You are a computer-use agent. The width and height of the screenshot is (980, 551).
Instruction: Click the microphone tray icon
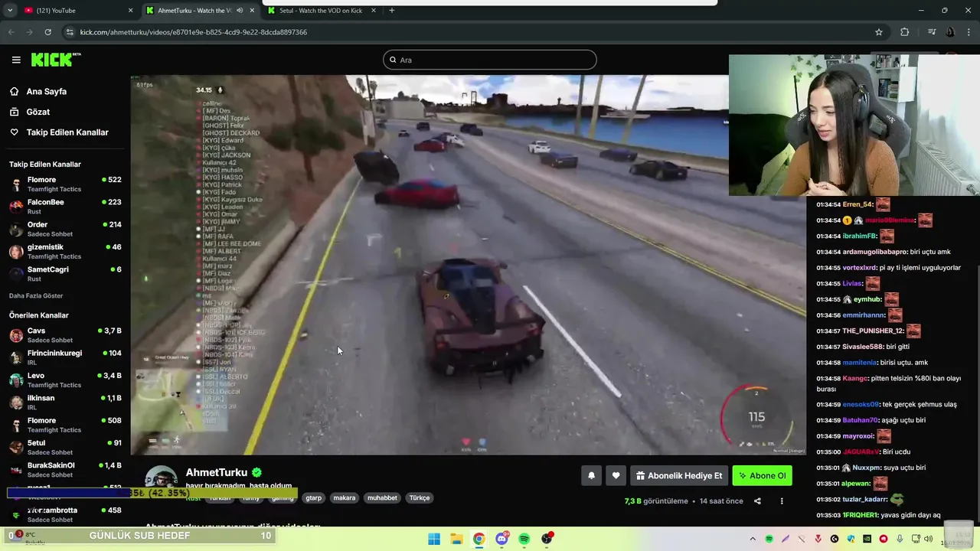[900, 539]
